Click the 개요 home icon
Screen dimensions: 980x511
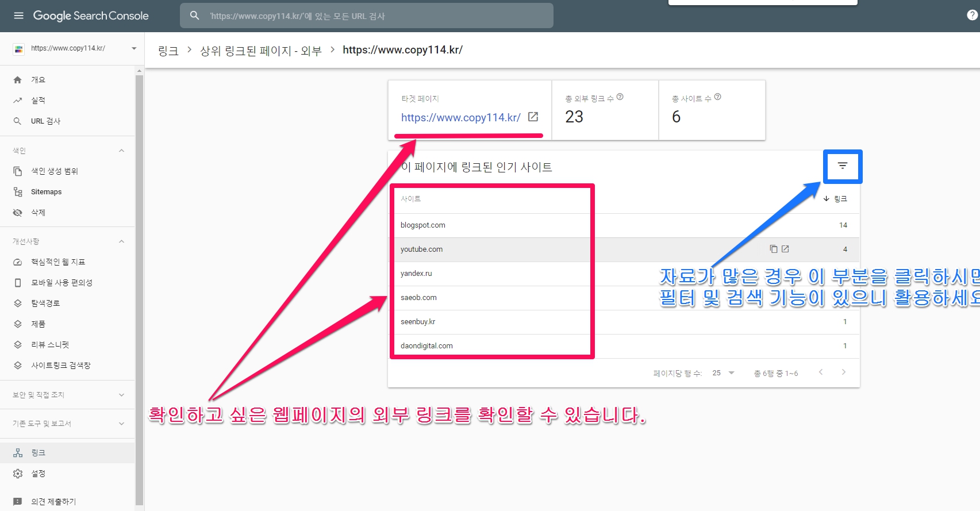[18, 80]
